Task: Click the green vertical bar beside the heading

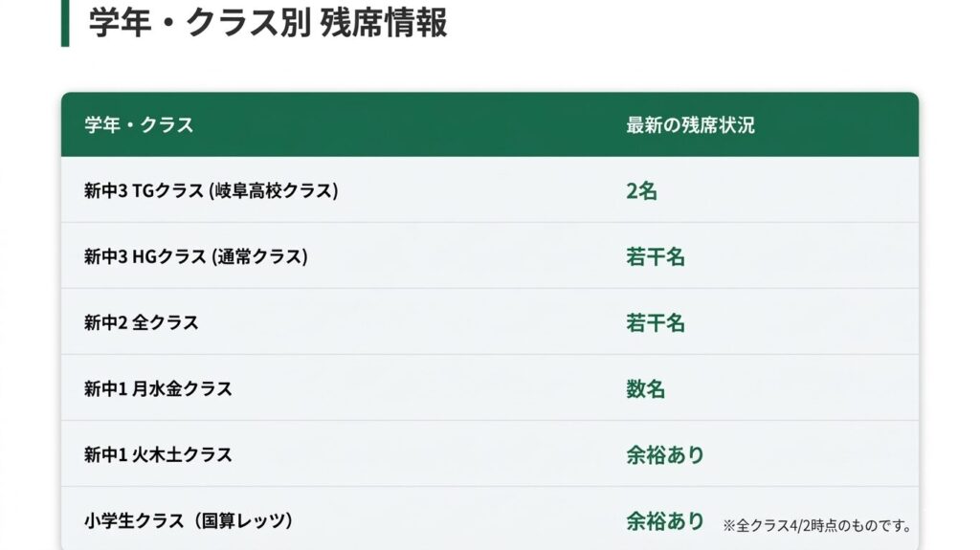Action: click(65, 22)
